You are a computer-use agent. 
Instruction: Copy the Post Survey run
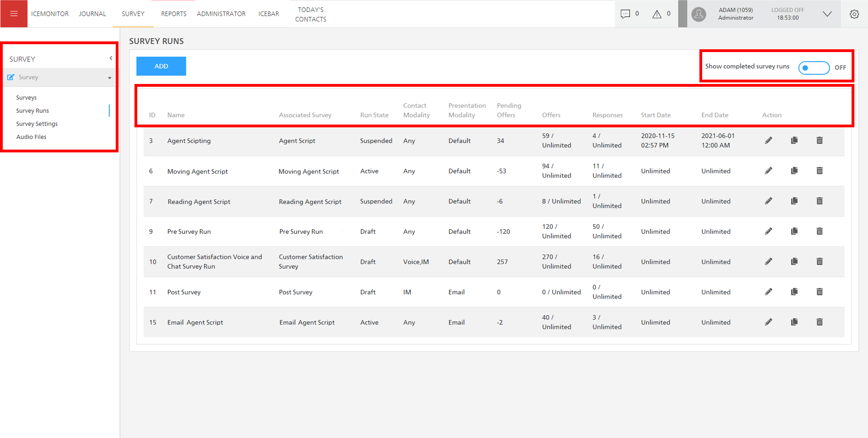[x=794, y=291]
